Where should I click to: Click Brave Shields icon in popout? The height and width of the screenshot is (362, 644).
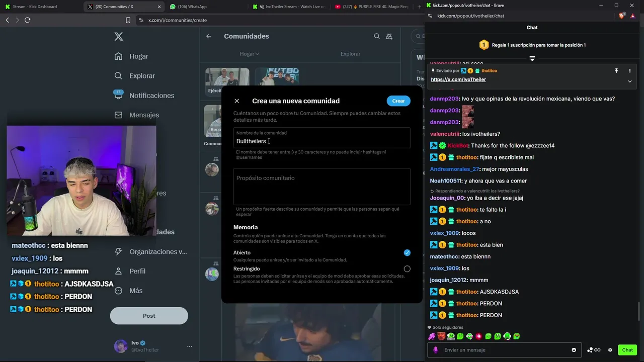[622, 16]
